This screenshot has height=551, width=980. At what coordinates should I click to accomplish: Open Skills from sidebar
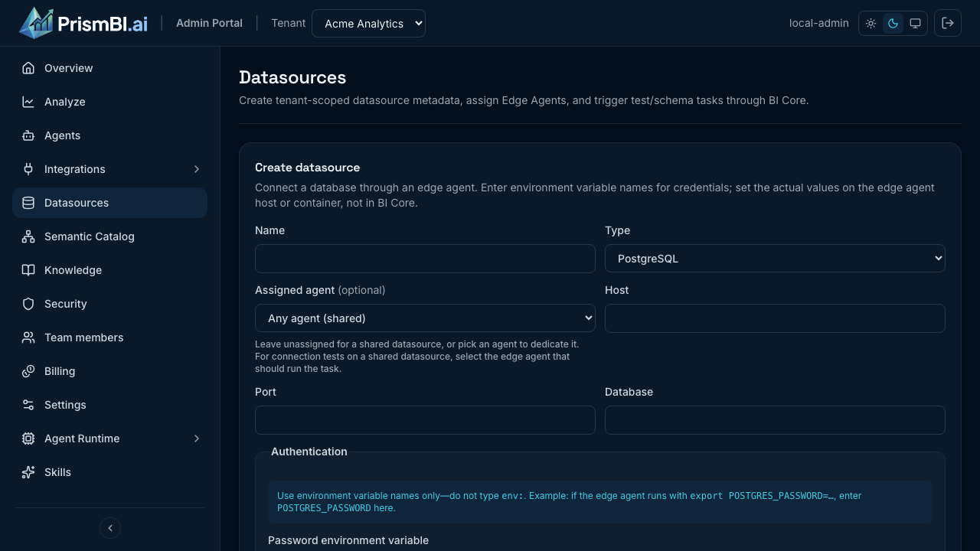[109, 472]
